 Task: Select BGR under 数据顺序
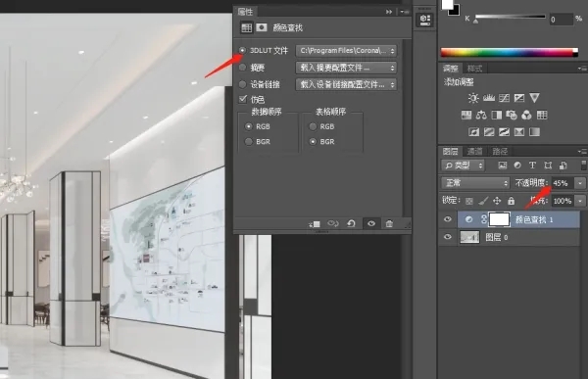click(248, 142)
